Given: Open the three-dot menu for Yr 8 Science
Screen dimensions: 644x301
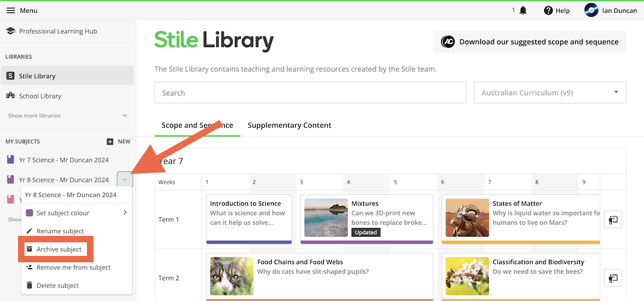Looking at the screenshot, I should tap(124, 180).
